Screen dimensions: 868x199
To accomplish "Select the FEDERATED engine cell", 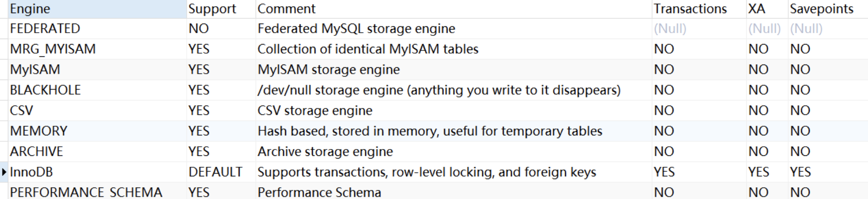I will coord(97,29).
